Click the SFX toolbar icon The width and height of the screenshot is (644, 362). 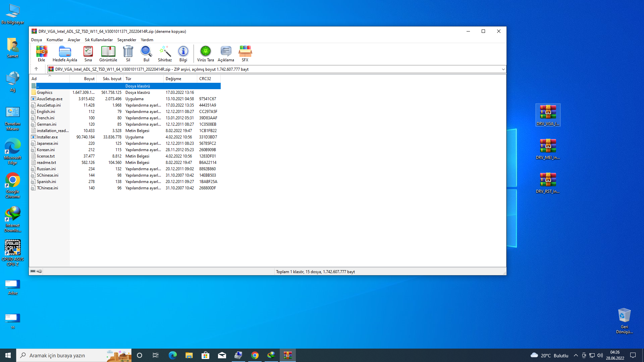[x=245, y=54]
